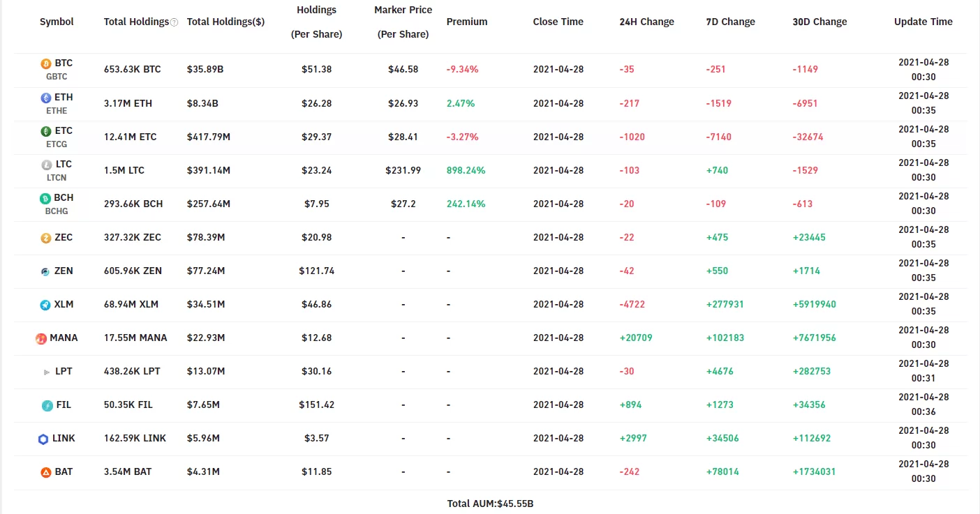Click the 30D Change column header
The width and height of the screenshot is (980, 514).
[x=819, y=22]
